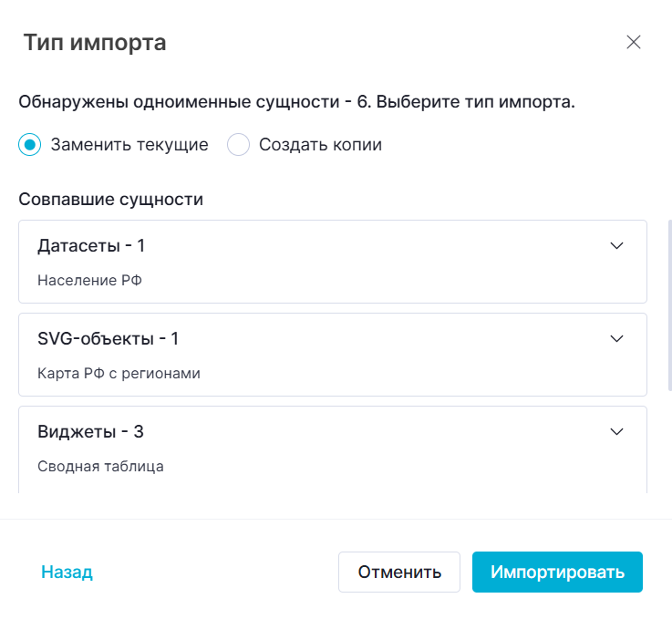Image resolution: width=672 pixels, height=619 pixels.
Task: Select the 'Заменить текущие' radio button
Action: [30, 145]
